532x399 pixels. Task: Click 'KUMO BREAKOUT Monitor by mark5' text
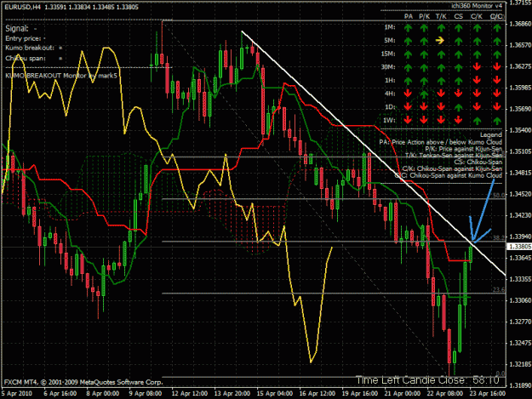pyautogui.click(x=61, y=75)
